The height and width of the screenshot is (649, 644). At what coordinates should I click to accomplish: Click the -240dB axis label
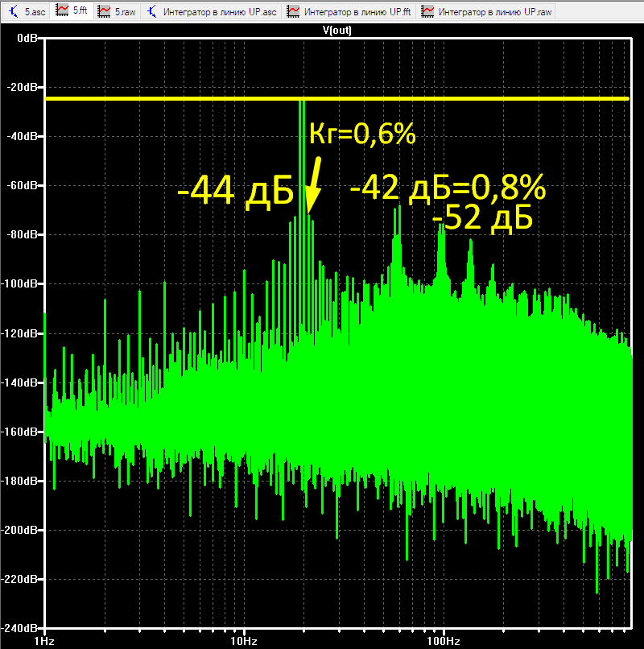[19, 628]
